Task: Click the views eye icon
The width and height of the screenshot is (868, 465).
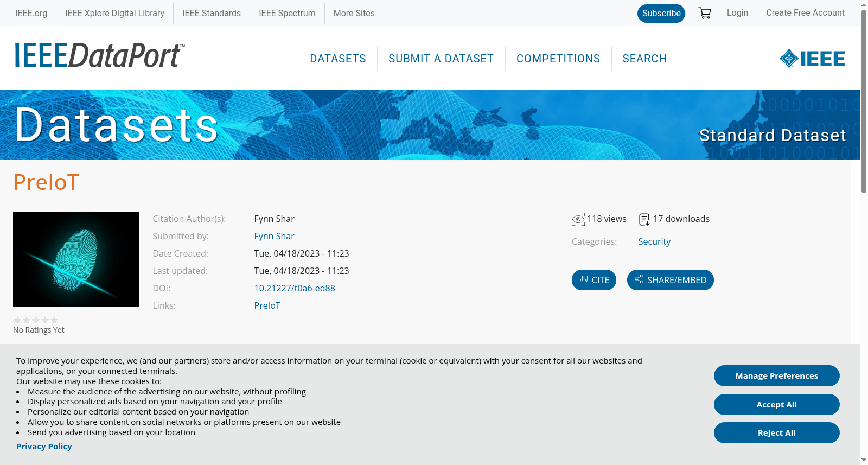Action: (578, 219)
